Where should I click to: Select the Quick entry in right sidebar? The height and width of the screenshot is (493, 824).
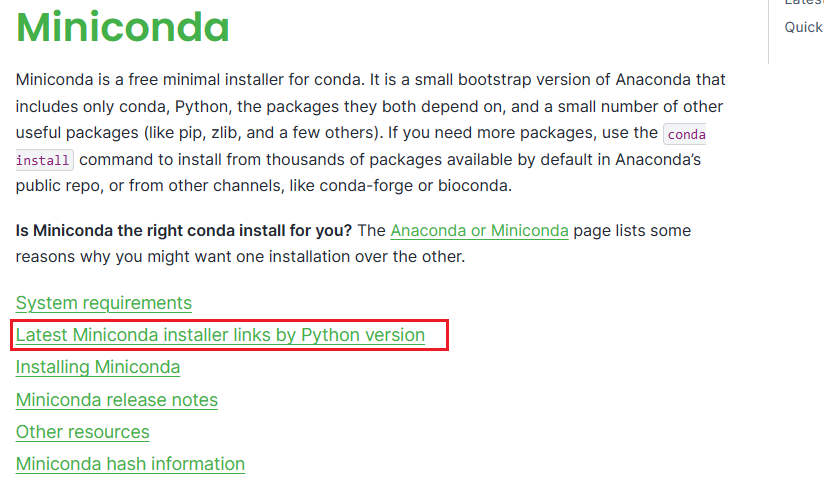coord(803,27)
